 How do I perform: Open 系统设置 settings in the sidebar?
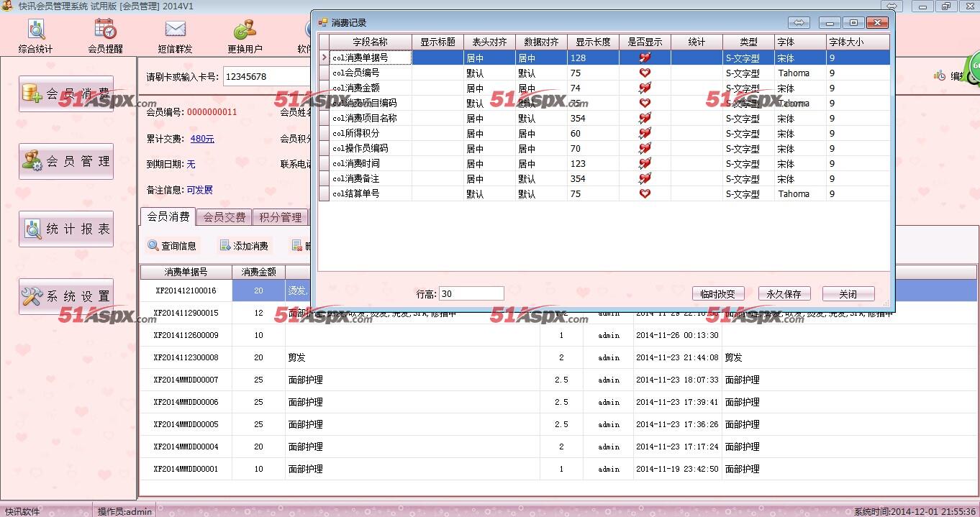tap(66, 296)
